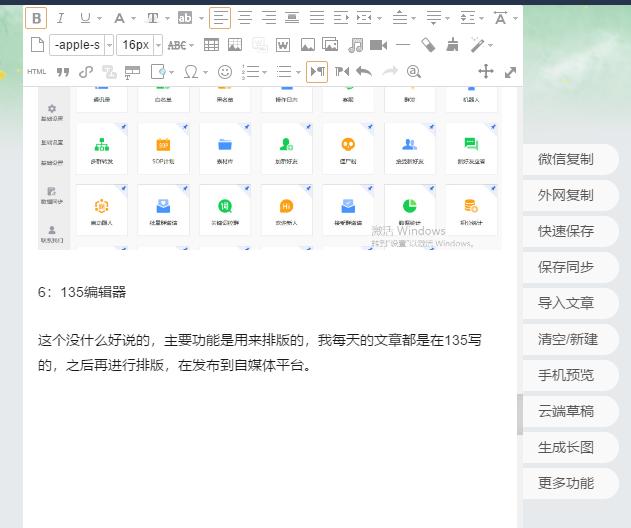Image resolution: width=631 pixels, height=528 pixels.
Task: Insert a table from toolbar
Action: (211, 45)
